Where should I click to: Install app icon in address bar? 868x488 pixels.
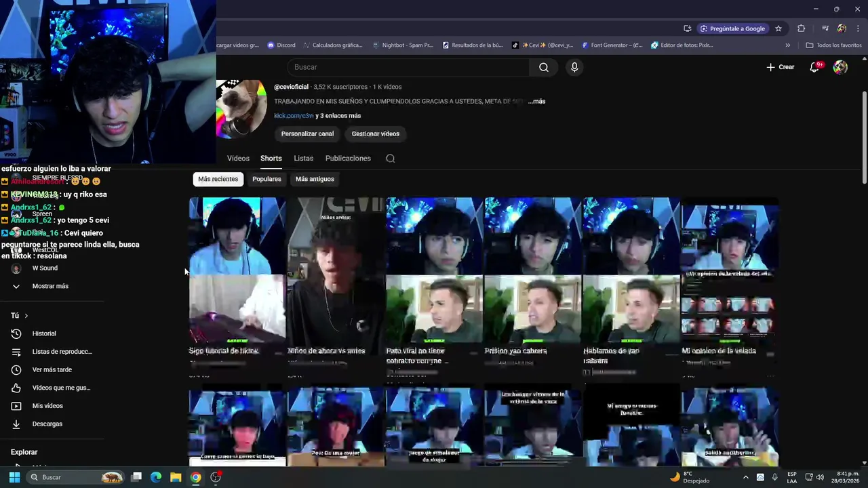click(x=688, y=28)
